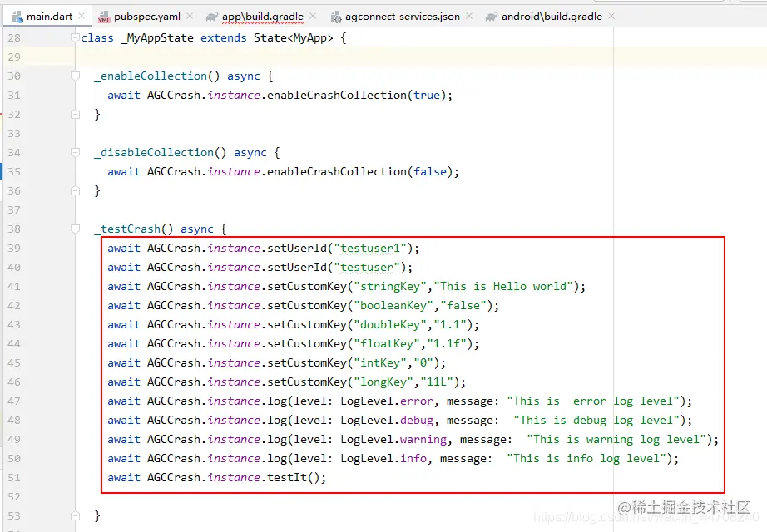Click the testIt() method call
The height and width of the screenshot is (532, 767).
(294, 478)
